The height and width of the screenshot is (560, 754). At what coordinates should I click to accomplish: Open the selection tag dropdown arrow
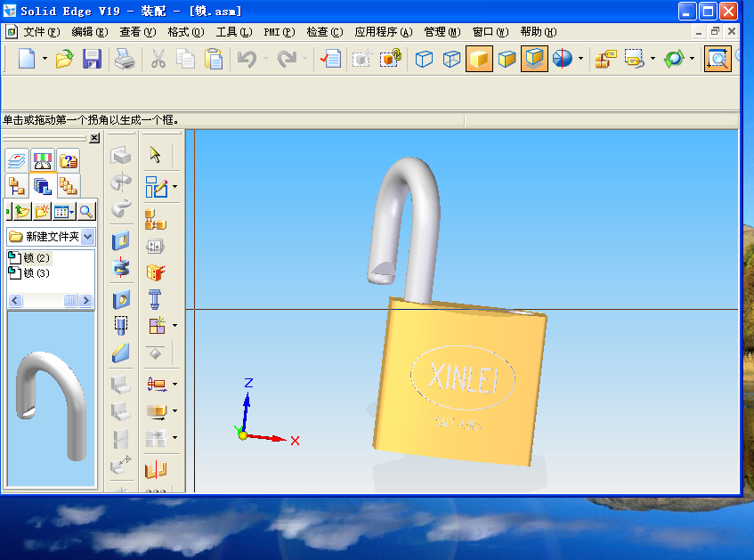coord(653,59)
